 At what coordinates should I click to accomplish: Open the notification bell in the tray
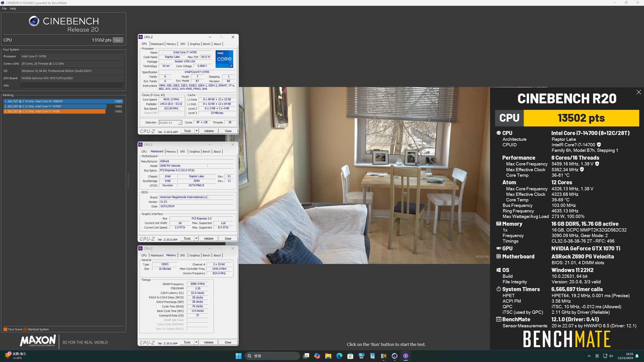pyautogui.click(x=637, y=356)
